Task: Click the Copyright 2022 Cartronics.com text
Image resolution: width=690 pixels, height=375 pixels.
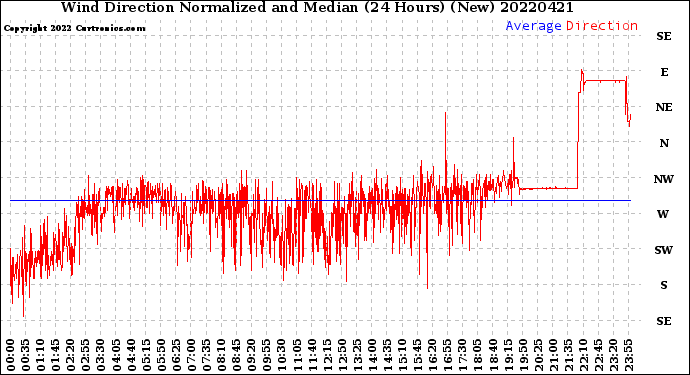Action: pyautogui.click(x=74, y=29)
